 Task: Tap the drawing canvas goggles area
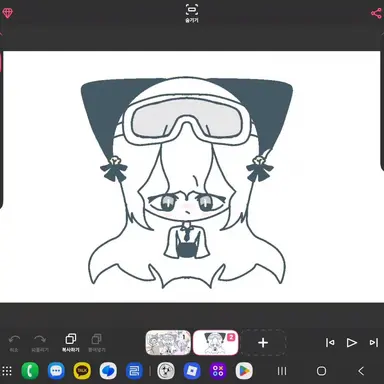tap(187, 120)
